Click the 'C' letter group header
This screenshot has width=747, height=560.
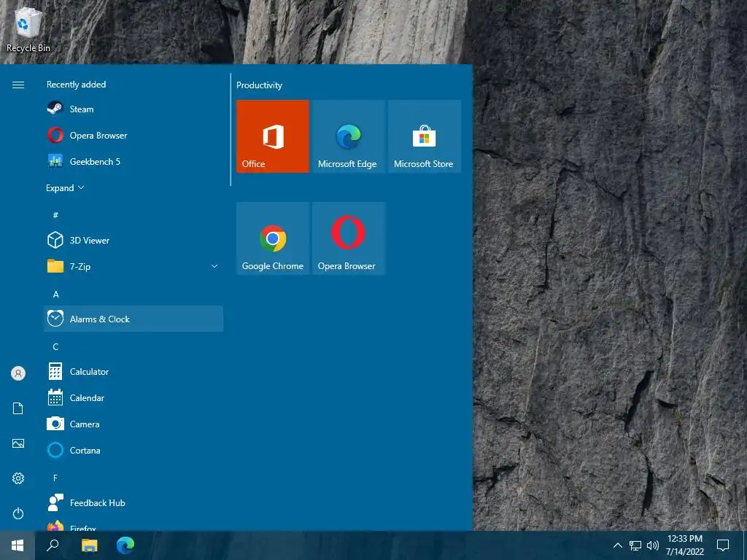[55, 346]
